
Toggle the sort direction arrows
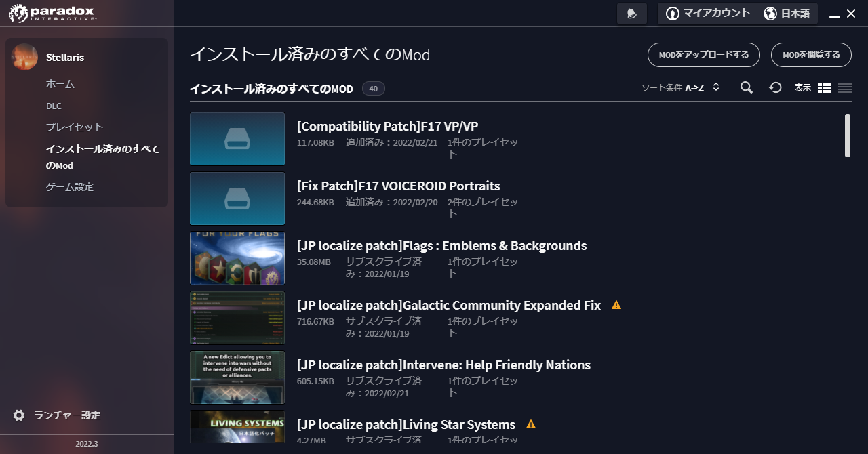[x=715, y=87]
